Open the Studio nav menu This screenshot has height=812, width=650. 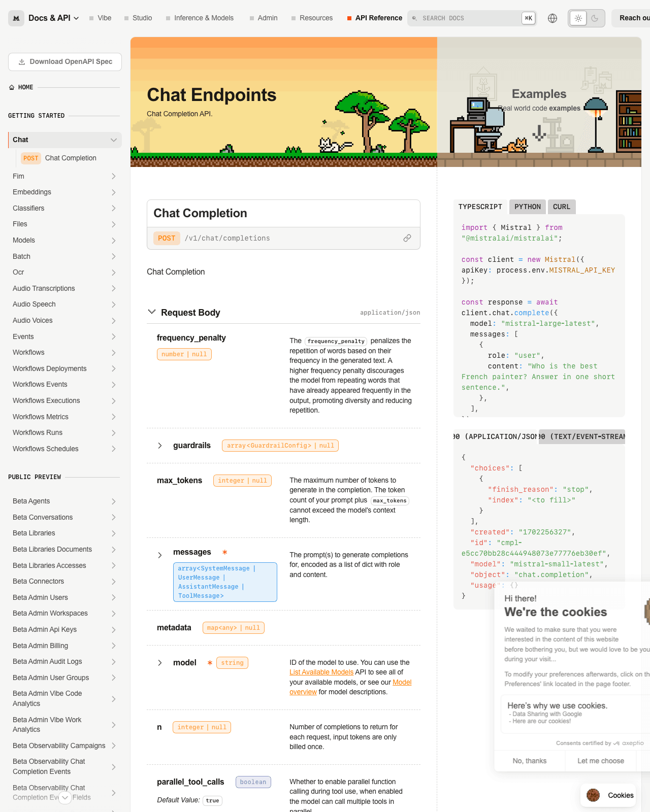pyautogui.click(x=138, y=18)
